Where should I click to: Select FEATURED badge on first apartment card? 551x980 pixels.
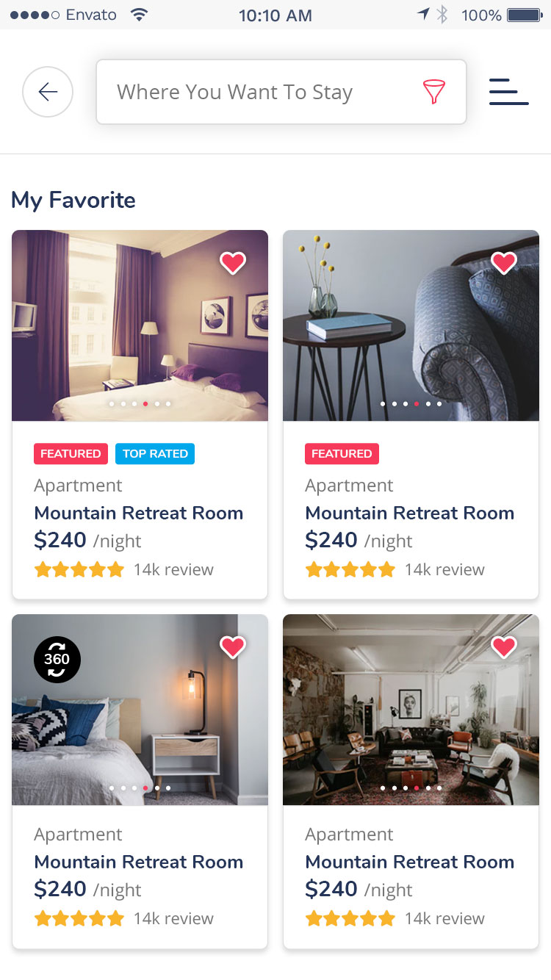point(71,454)
